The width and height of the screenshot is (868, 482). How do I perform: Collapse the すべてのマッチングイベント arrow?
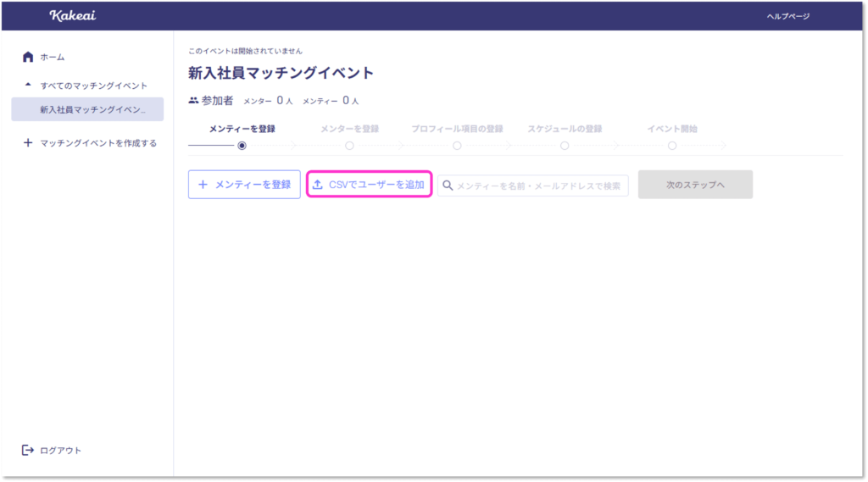click(x=28, y=86)
